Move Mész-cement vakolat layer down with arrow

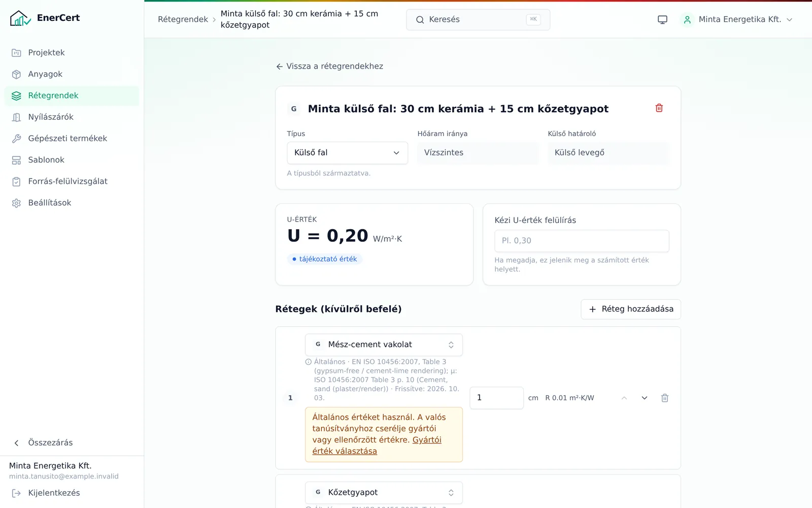tap(644, 398)
